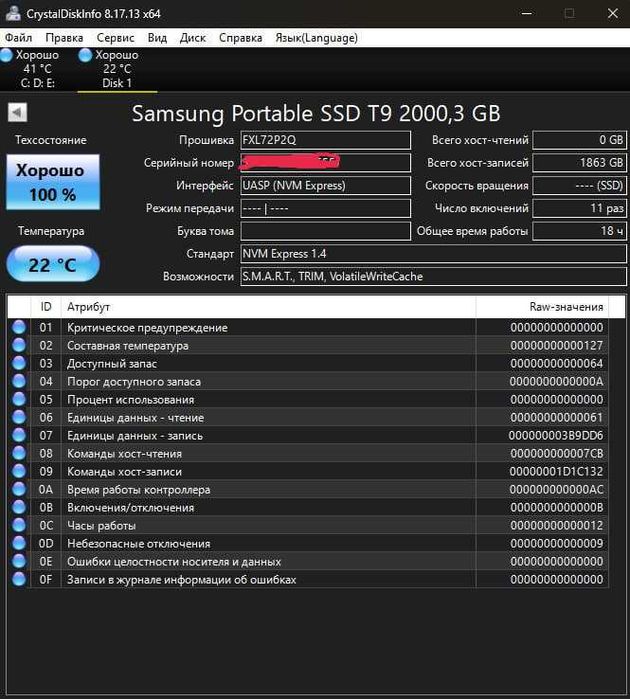The image size is (630, 699).
Task: Click the Прошивка field FXL72P2Q
Action: pos(325,140)
